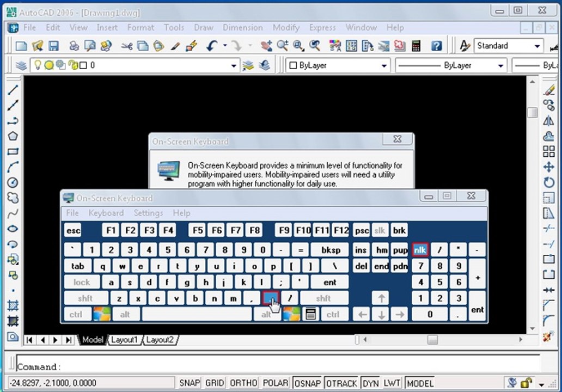Open the ByLayer color dropdown

384,65
